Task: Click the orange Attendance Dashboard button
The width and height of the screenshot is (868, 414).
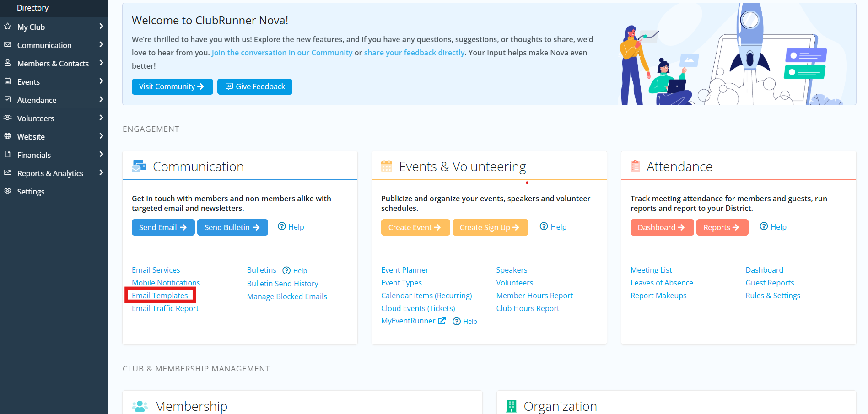Action: (x=662, y=227)
